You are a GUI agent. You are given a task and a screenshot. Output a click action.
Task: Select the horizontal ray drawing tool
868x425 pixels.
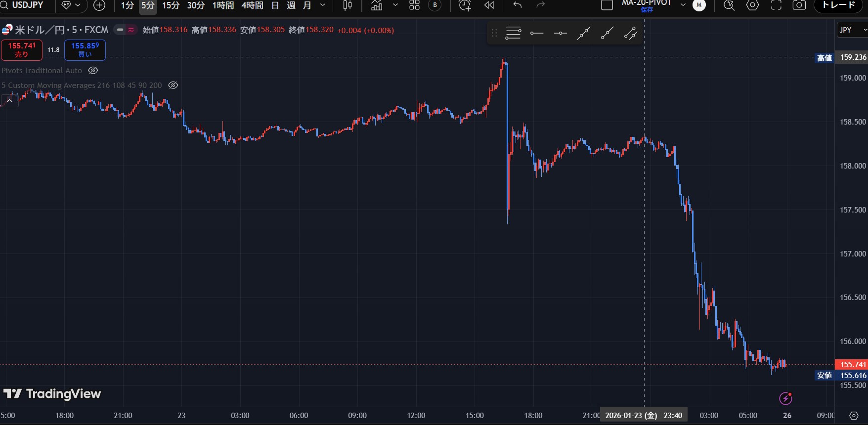point(537,33)
